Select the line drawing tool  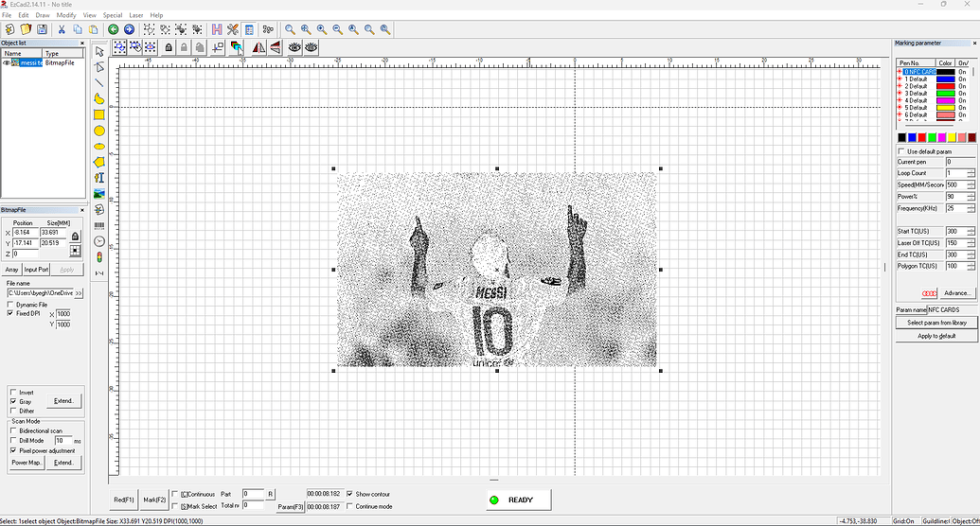[x=99, y=82]
